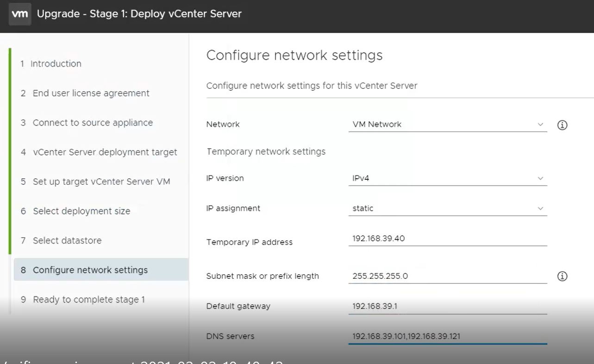Select step 8 Configure network settings

[x=101, y=270]
